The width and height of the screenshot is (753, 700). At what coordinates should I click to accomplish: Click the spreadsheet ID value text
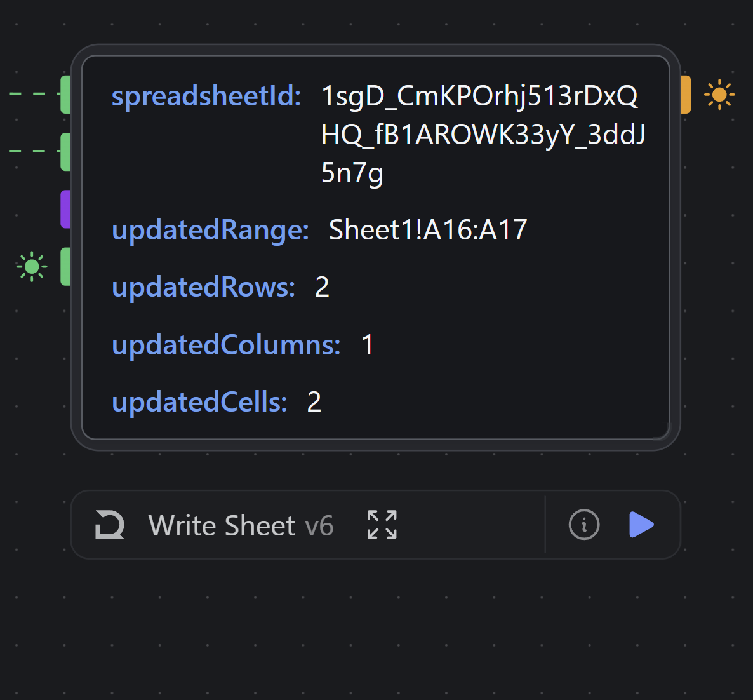[483, 134]
